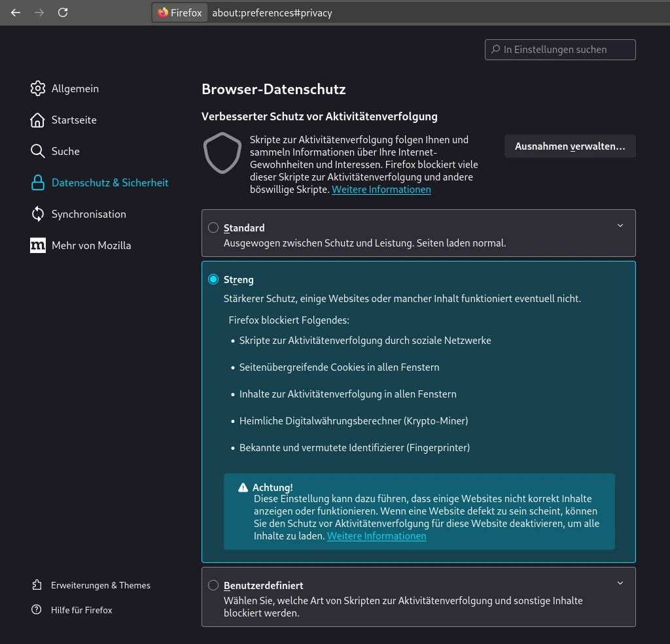This screenshot has height=644, width=670.
Task: Reload the page with the refresh icon
Action: [63, 12]
